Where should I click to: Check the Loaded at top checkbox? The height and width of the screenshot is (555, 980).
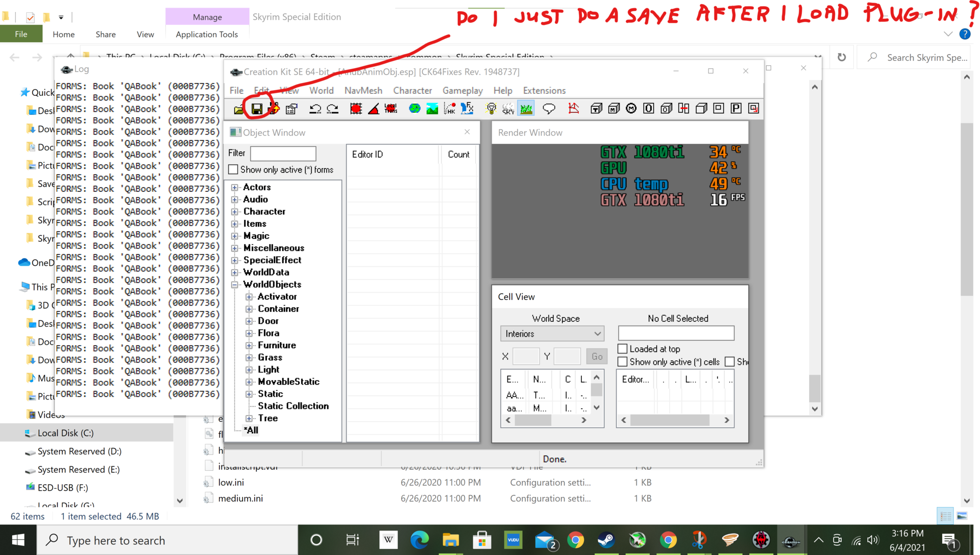point(622,349)
